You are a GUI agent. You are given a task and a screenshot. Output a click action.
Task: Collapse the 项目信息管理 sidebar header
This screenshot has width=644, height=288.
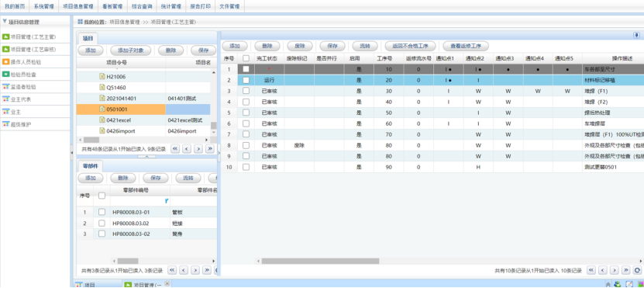5,22
